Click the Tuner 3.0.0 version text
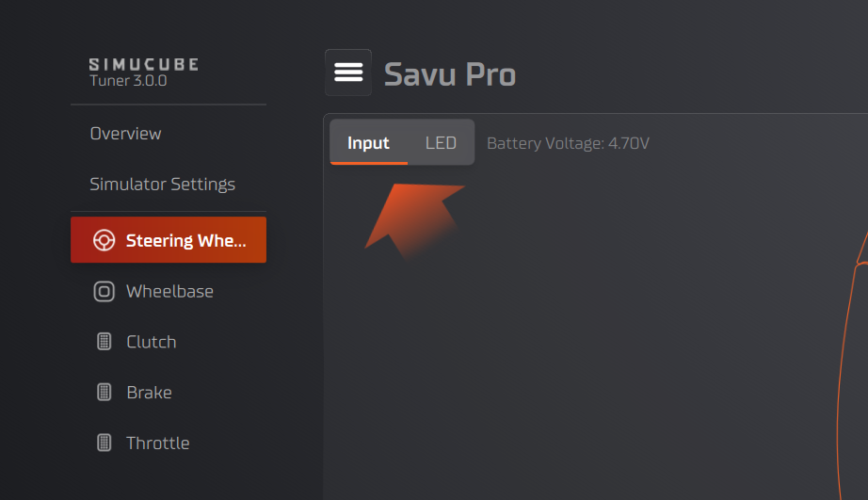The height and width of the screenshot is (500, 868). click(128, 81)
